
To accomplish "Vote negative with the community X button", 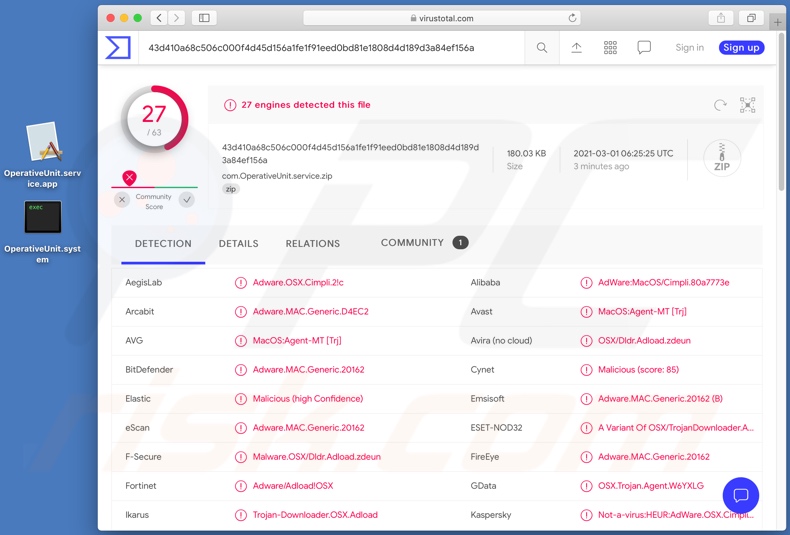I will [x=122, y=199].
